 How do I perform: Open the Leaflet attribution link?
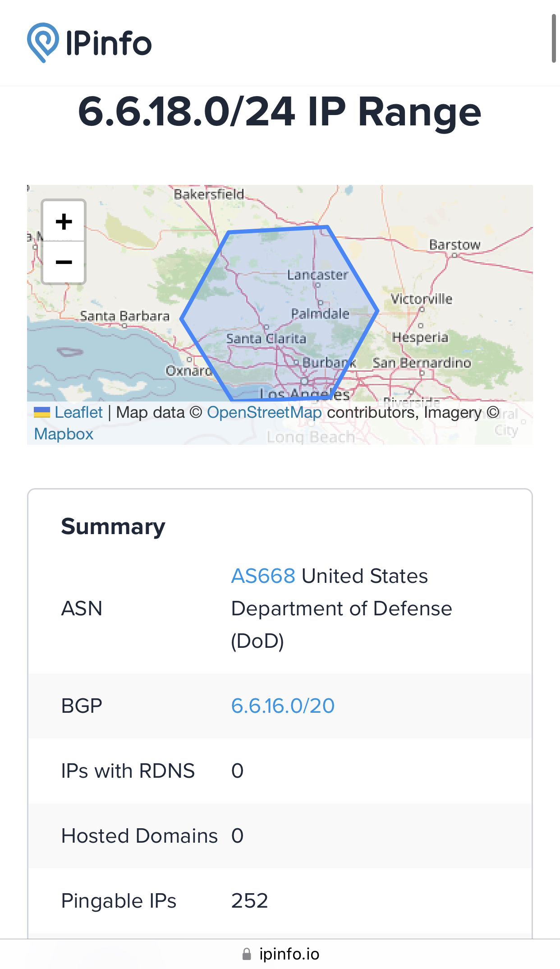click(x=78, y=412)
